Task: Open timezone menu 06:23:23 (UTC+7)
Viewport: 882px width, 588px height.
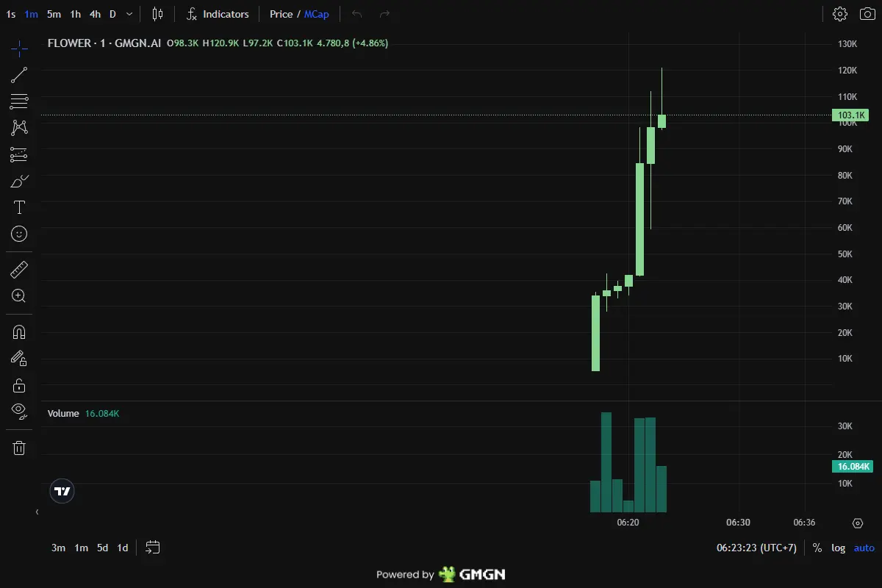Action: click(x=756, y=548)
